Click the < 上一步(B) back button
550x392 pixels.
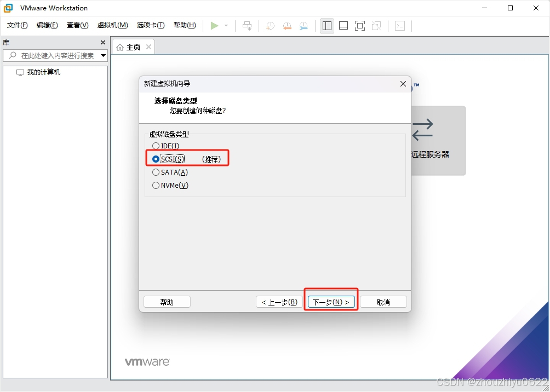pyautogui.click(x=279, y=302)
